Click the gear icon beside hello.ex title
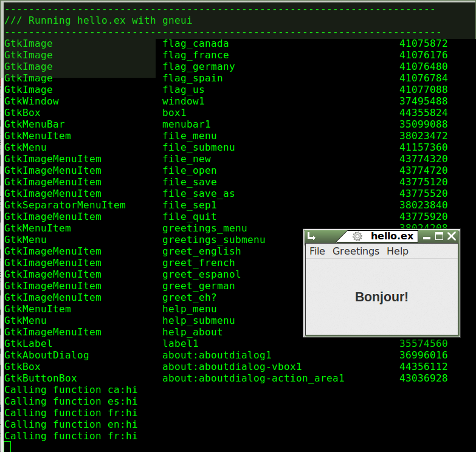476x452 pixels. [x=358, y=236]
